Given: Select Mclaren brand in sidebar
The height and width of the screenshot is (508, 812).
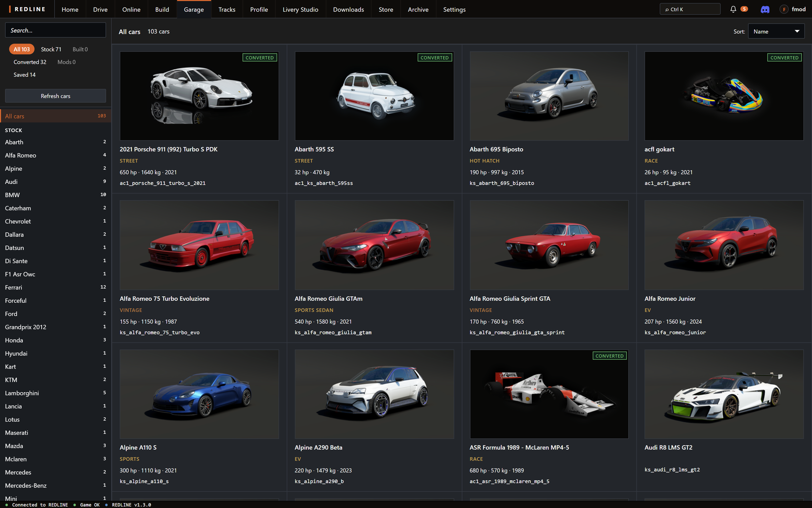Looking at the screenshot, I should 55,459.
